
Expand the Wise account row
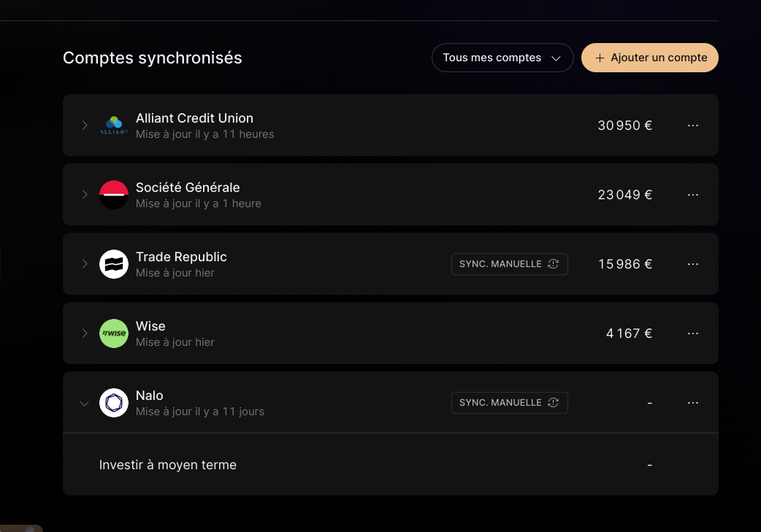85,334
